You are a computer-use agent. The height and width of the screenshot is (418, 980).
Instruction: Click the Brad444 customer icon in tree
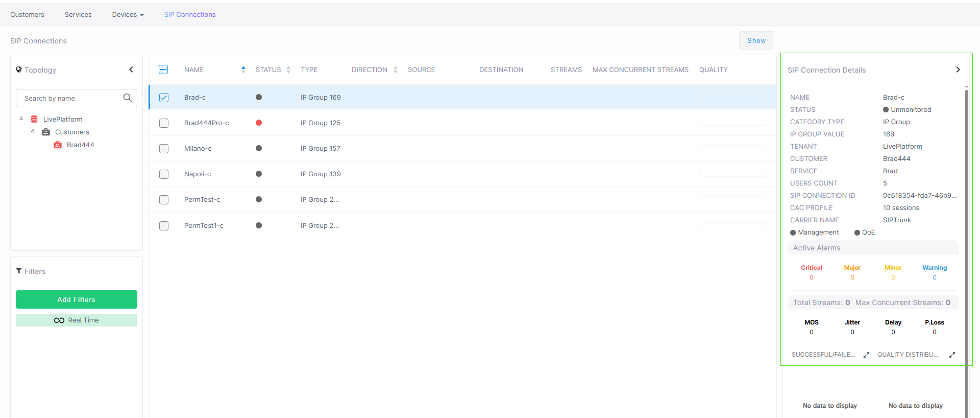[x=58, y=145]
